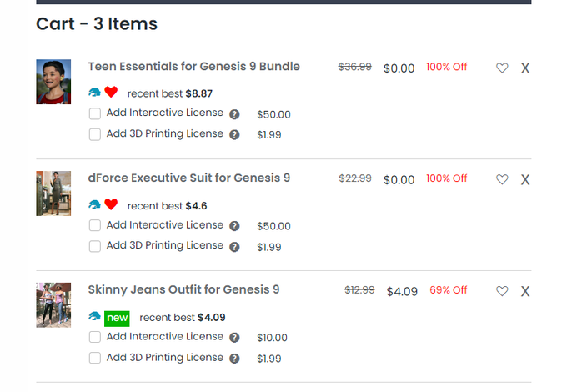The height and width of the screenshot is (392, 567).
Task: Add Teen Essentials bundle to wishlist heart
Action: [502, 68]
